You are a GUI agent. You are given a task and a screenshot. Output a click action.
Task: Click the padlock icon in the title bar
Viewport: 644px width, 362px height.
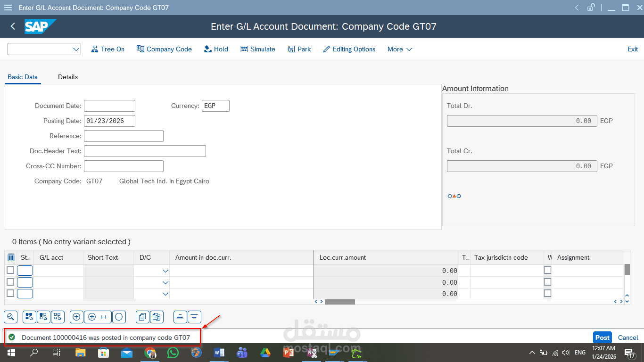[591, 8]
